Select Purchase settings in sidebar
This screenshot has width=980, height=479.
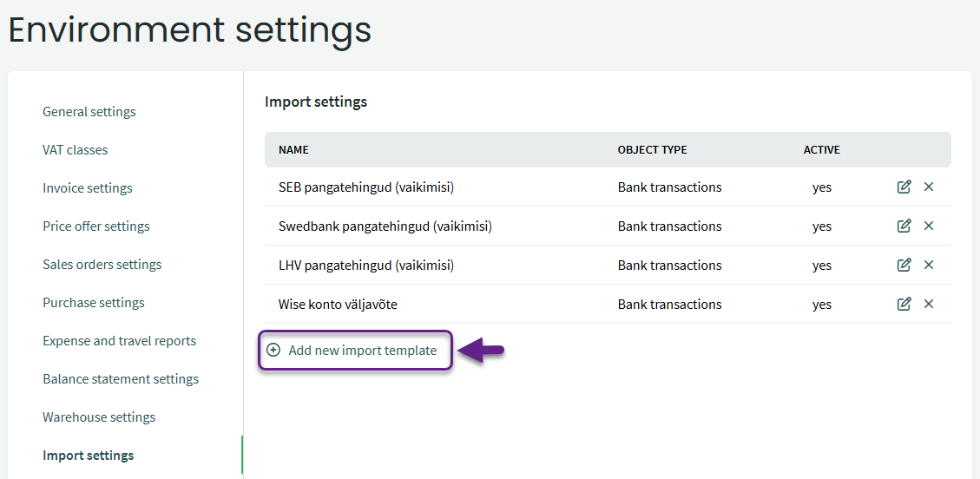(x=94, y=303)
